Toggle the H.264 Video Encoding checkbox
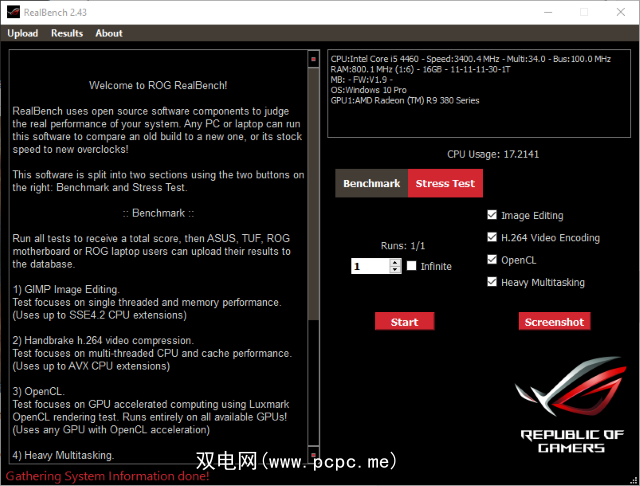640x486 pixels. click(x=492, y=237)
